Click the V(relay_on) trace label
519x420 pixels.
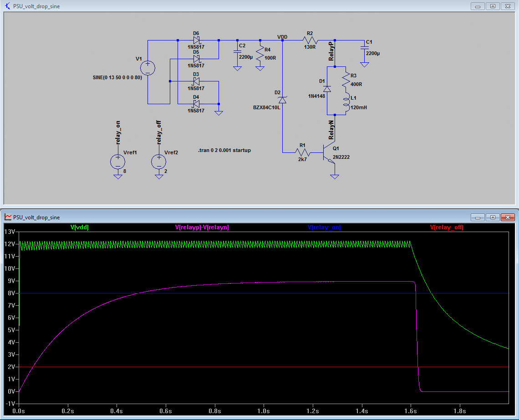tap(324, 227)
